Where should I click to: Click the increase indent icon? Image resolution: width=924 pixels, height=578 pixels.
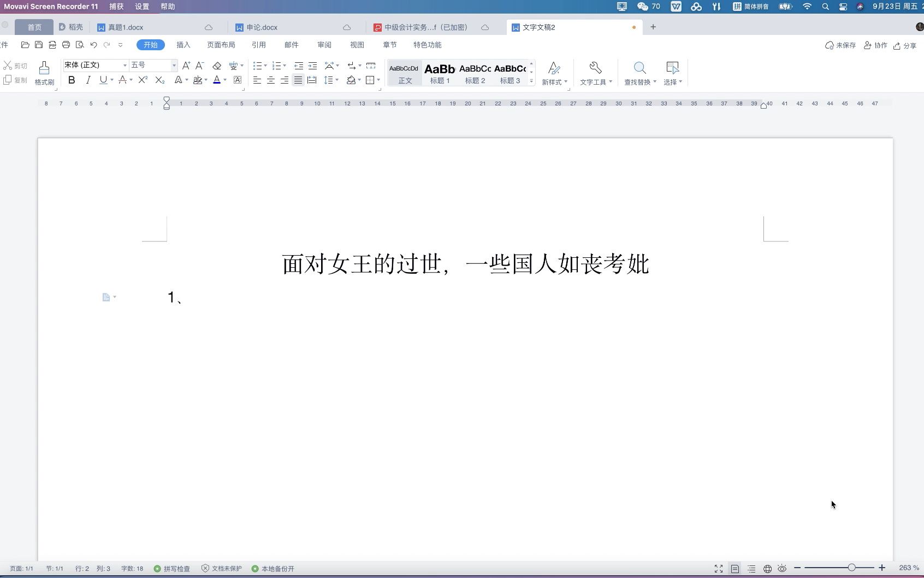pyautogui.click(x=312, y=66)
